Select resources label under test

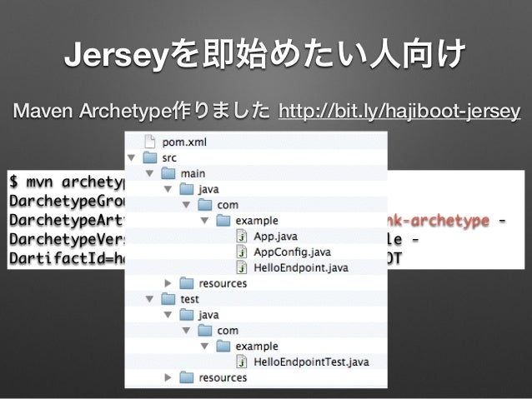(223, 377)
